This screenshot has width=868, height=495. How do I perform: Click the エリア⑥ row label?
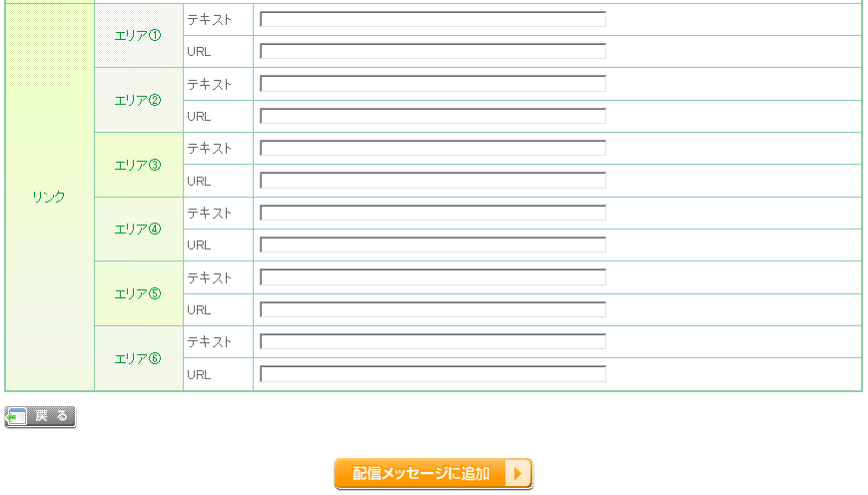138,359
